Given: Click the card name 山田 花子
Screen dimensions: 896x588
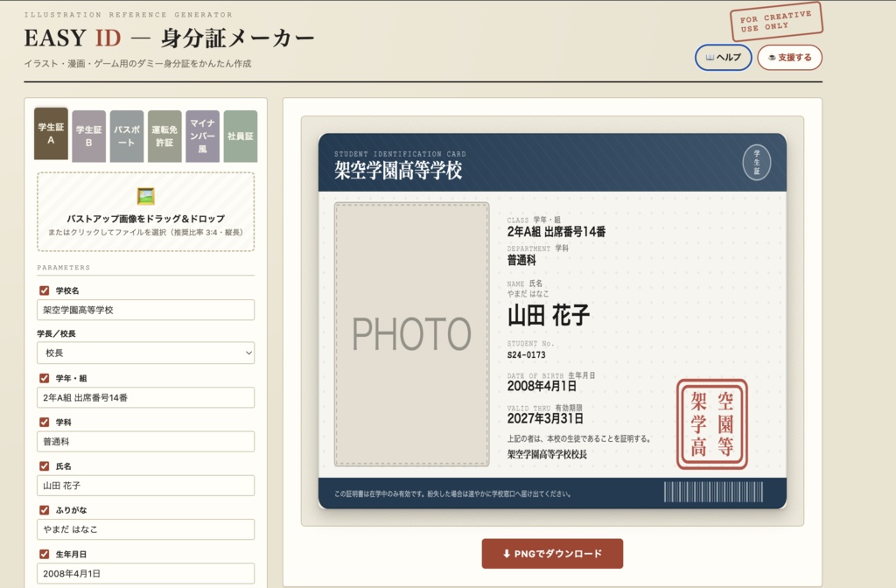Looking at the screenshot, I should (x=549, y=315).
